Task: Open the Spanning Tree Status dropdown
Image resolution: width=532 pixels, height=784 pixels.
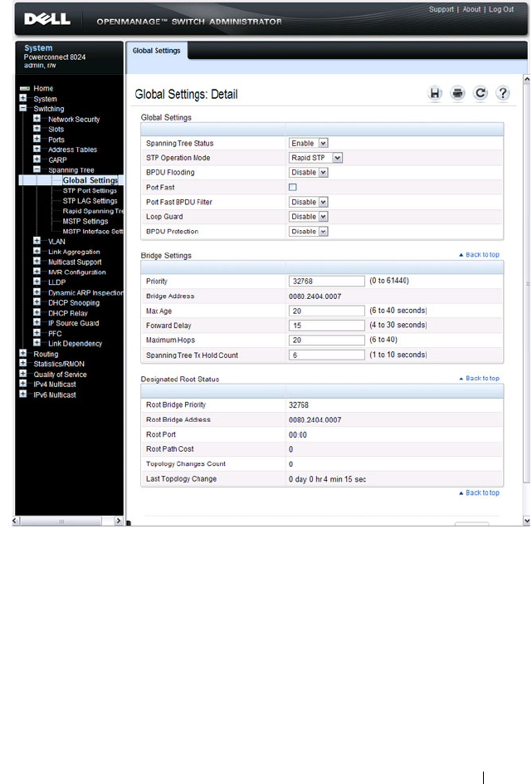Action: (x=308, y=143)
